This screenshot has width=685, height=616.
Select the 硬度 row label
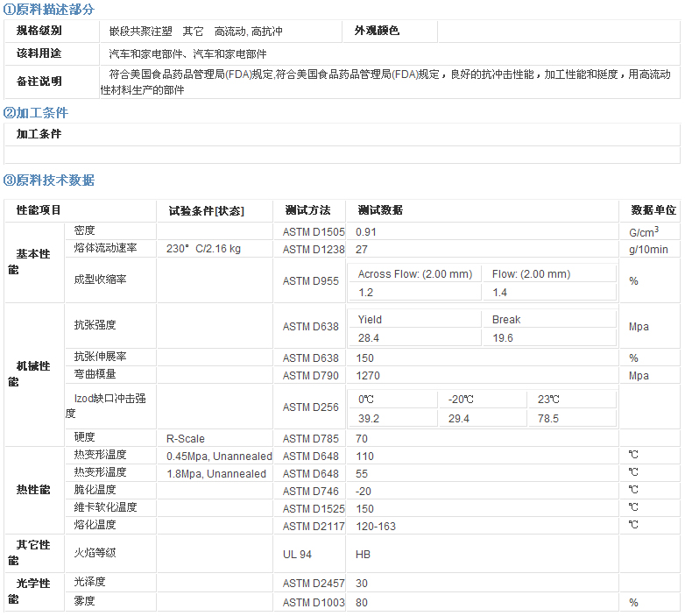[x=85, y=437]
